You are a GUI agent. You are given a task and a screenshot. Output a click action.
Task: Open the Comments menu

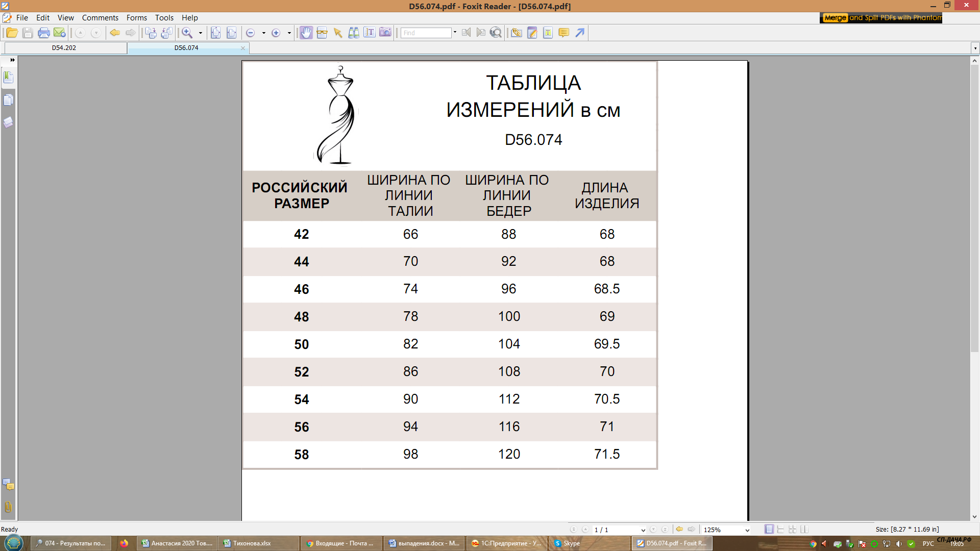click(100, 18)
